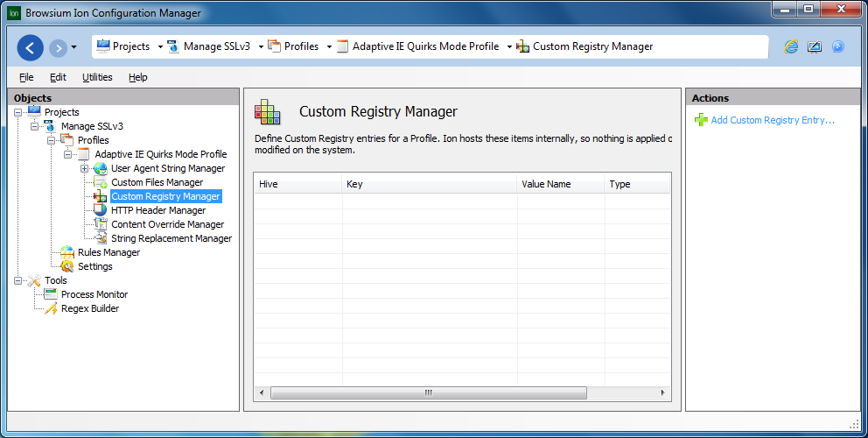Open Process Monitor tool
The height and width of the screenshot is (438, 868).
coord(94,294)
